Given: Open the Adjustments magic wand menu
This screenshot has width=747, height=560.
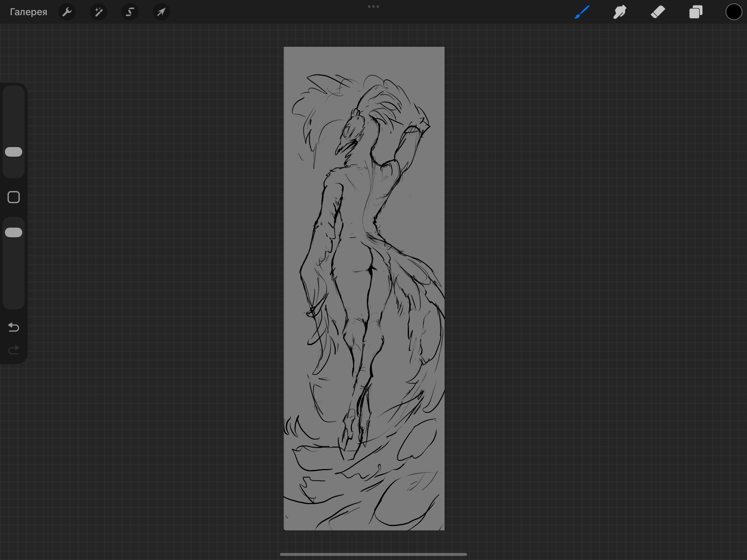Looking at the screenshot, I should point(99,12).
